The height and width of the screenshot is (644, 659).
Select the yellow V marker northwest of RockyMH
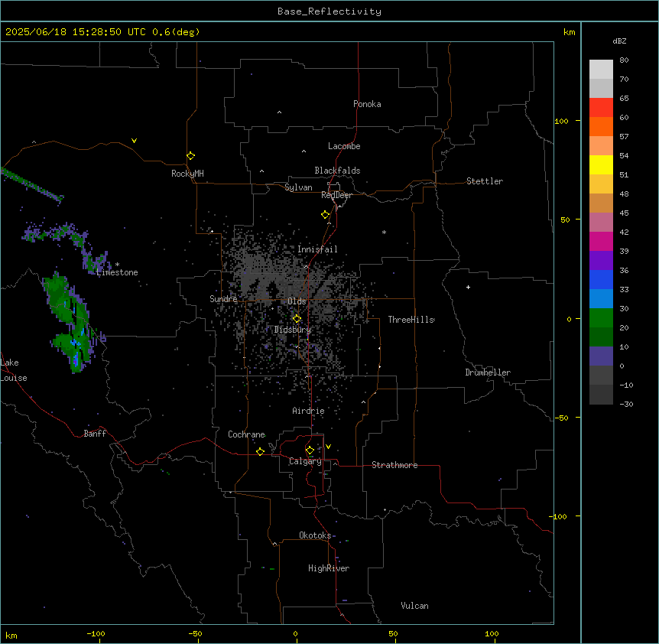(134, 141)
